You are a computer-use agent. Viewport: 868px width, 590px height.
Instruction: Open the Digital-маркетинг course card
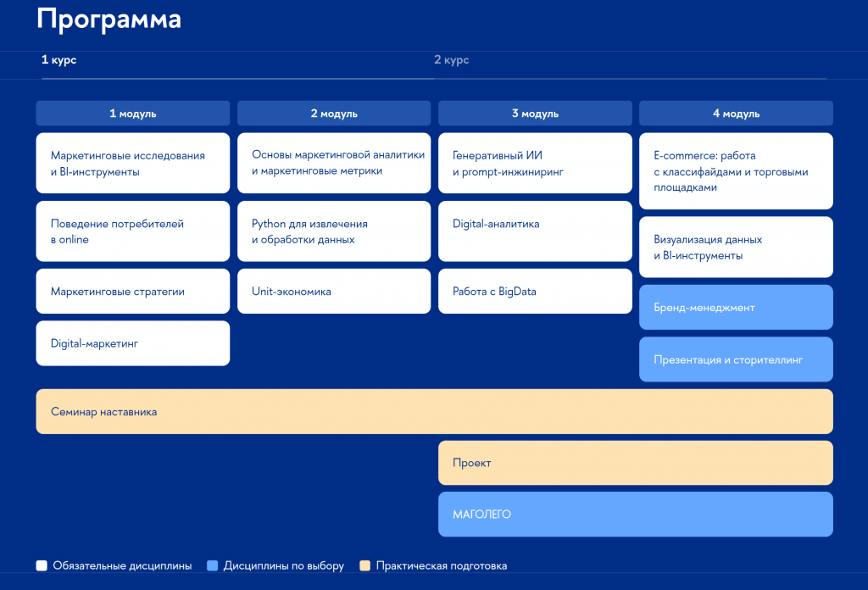[x=133, y=343]
